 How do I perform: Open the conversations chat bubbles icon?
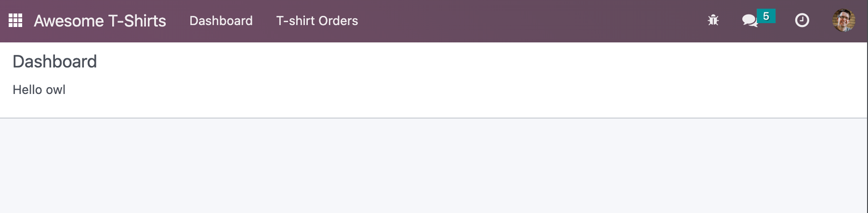click(750, 21)
